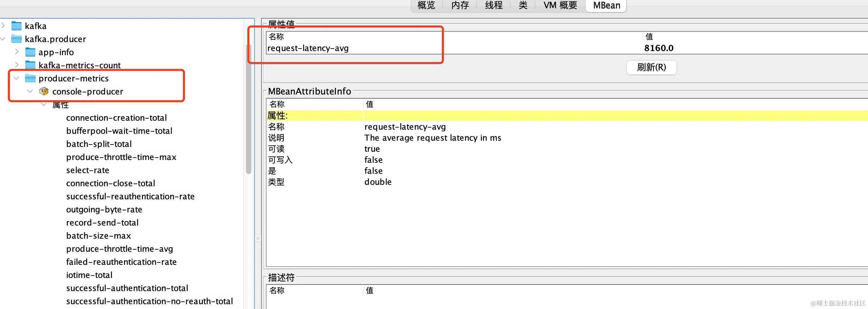This screenshot has height=309, width=868.
Task: Click the 值 header in 描述符 table
Action: (x=370, y=290)
